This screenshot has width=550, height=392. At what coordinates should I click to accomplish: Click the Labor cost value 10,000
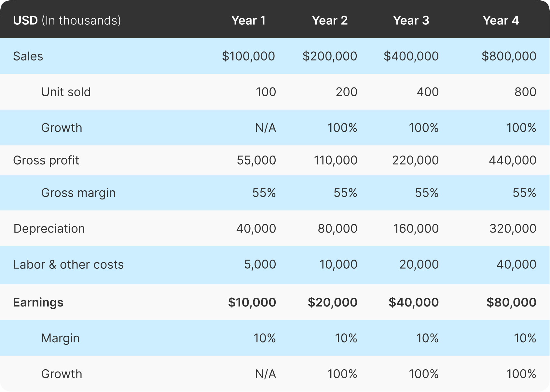point(338,264)
